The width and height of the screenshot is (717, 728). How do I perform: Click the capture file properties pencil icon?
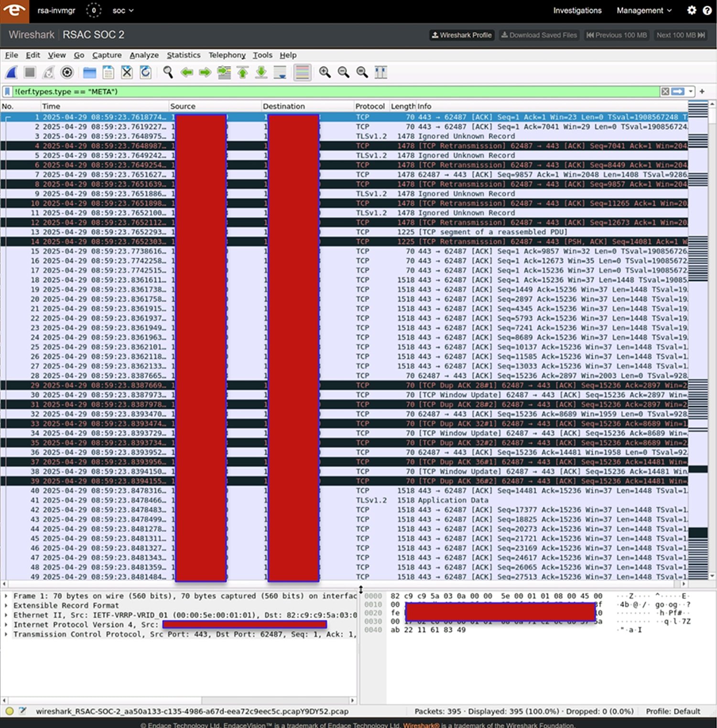[x=22, y=711]
